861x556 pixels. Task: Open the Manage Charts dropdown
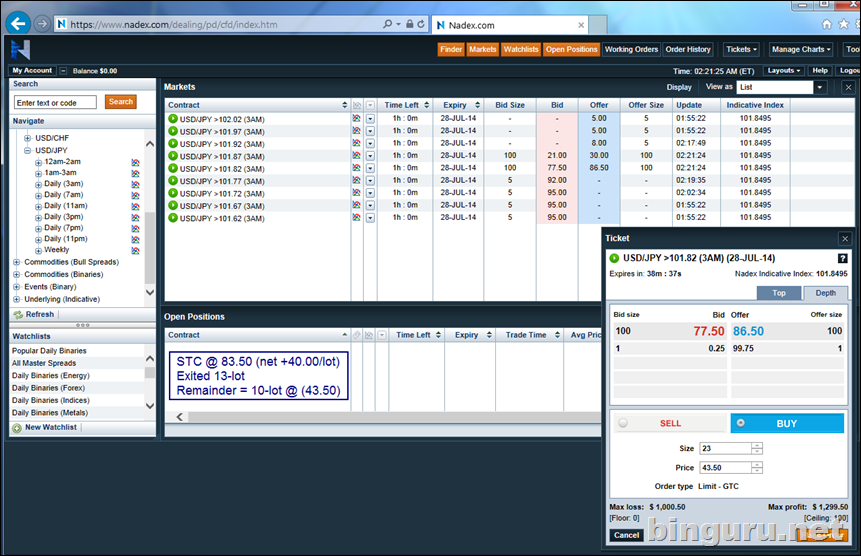801,49
